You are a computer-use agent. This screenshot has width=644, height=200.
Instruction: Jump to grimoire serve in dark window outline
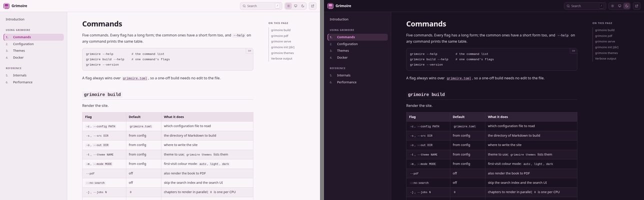coord(605,41)
